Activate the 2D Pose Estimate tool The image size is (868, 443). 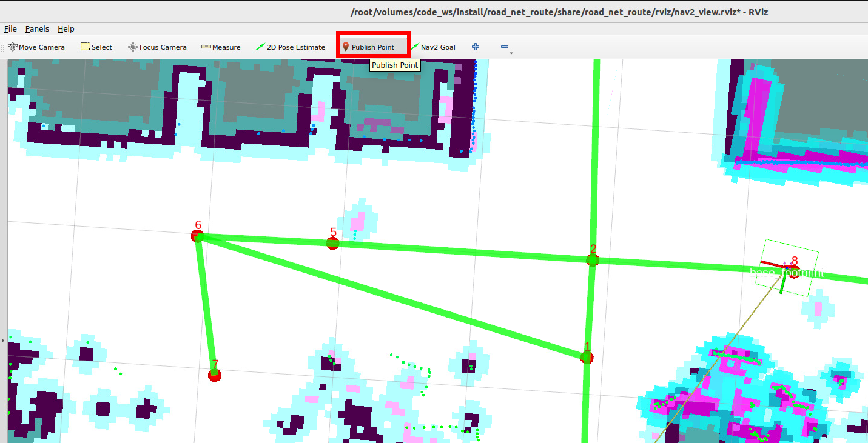click(x=291, y=47)
